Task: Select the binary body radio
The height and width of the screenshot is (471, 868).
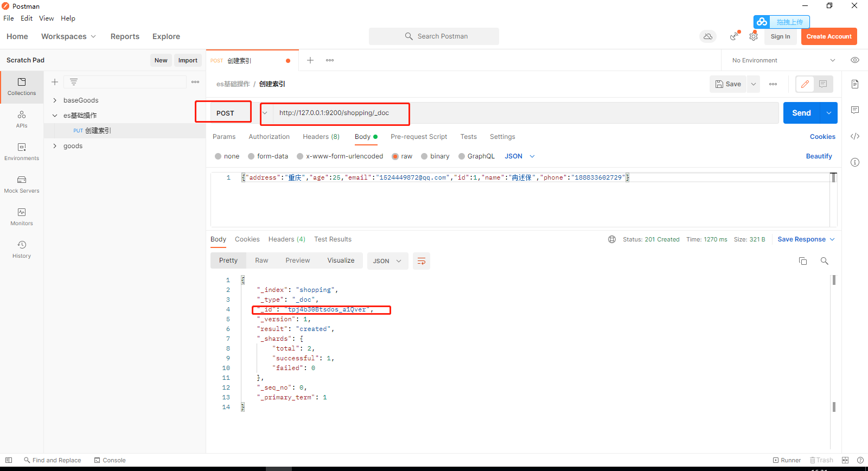Action: tap(424, 156)
